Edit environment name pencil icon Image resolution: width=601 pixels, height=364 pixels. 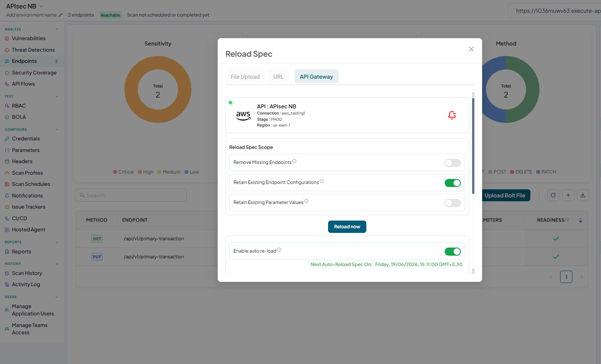(x=61, y=15)
